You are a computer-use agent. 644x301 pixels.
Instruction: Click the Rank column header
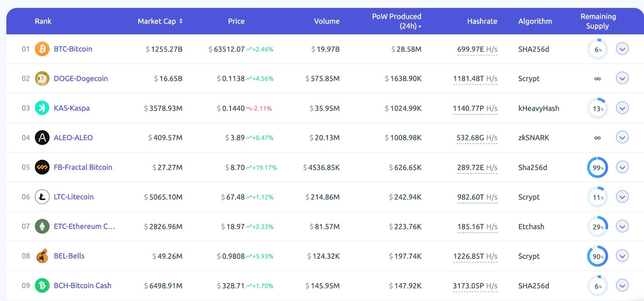pos(43,21)
